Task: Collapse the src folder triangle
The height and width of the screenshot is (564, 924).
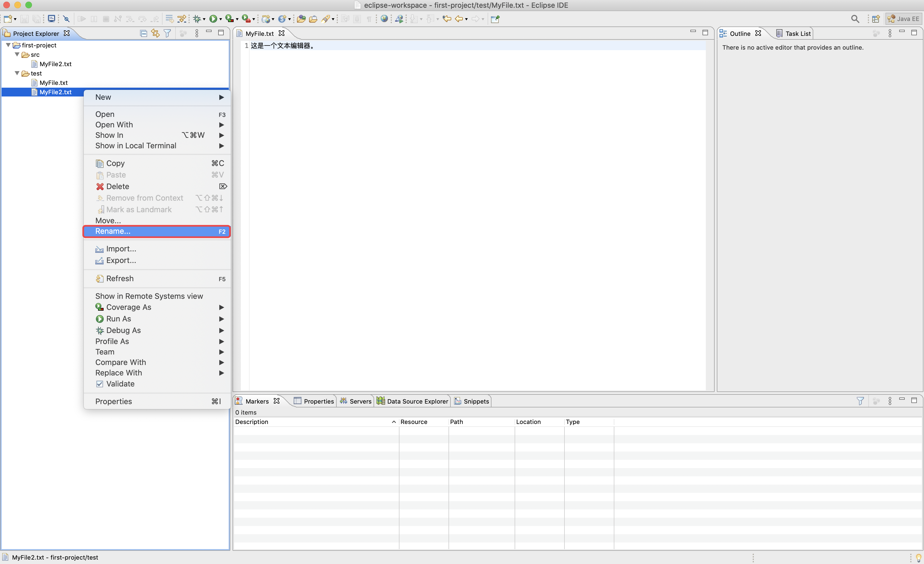Action: (17, 54)
